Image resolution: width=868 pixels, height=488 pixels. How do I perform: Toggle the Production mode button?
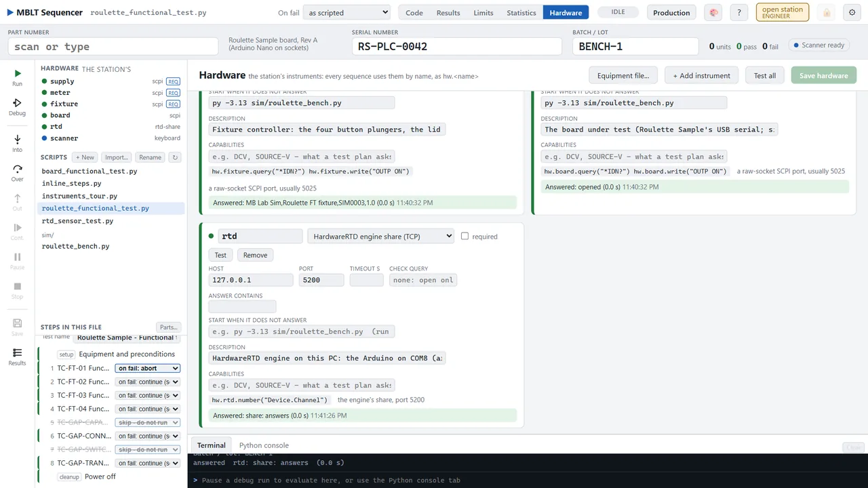pyautogui.click(x=671, y=12)
